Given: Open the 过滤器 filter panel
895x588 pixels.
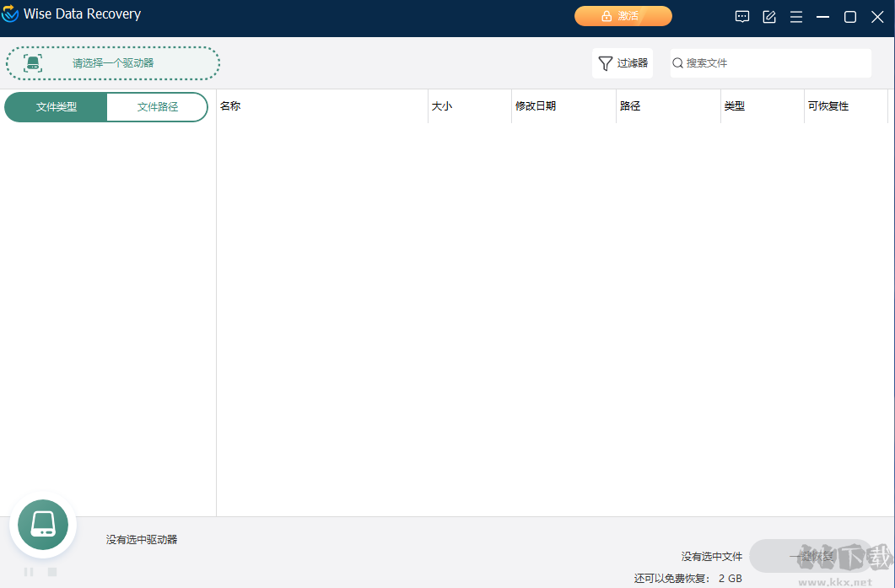Looking at the screenshot, I should click(622, 63).
